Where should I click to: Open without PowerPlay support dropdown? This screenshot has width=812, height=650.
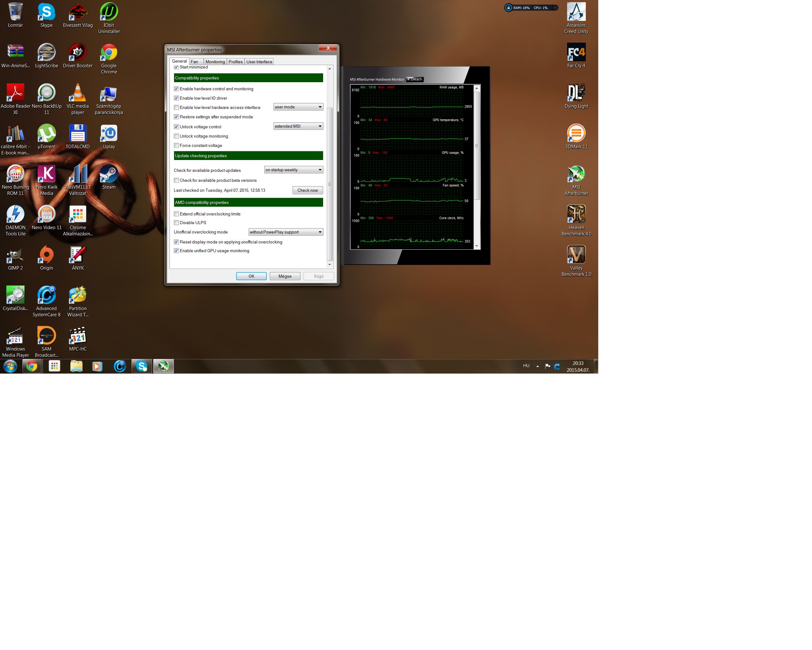[x=285, y=232]
